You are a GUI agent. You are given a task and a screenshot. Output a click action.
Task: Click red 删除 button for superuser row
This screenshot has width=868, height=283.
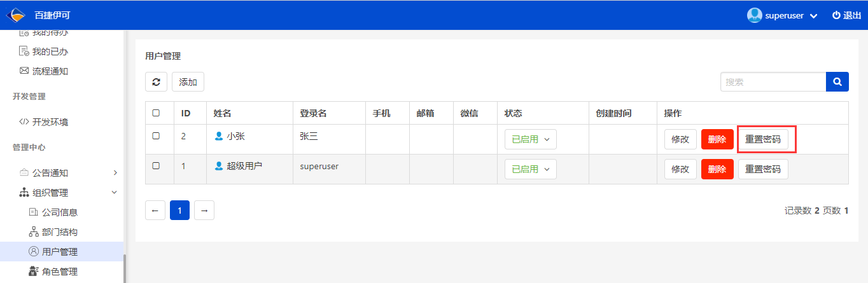pyautogui.click(x=717, y=169)
